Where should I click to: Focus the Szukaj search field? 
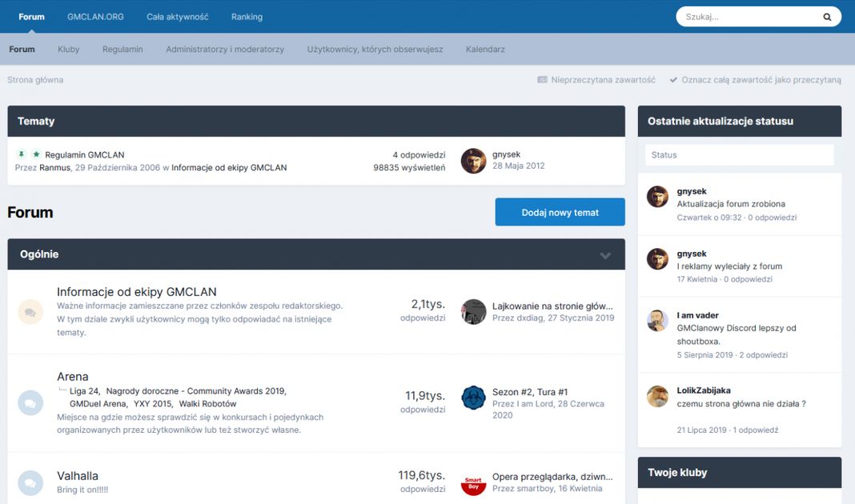(749, 17)
